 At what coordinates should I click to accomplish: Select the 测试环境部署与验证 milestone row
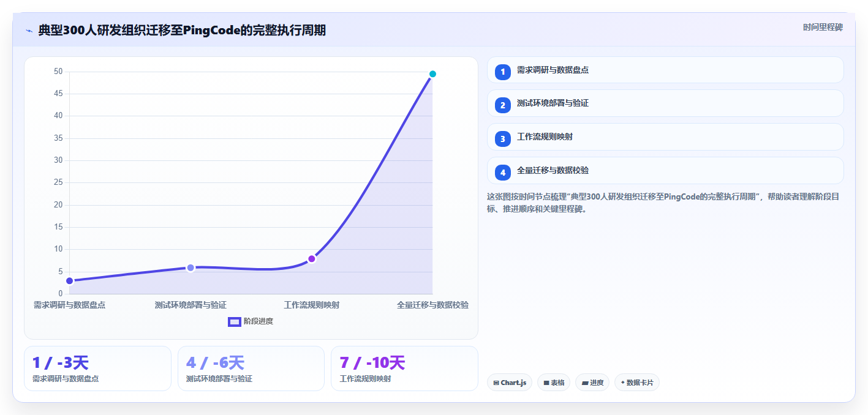coord(665,103)
